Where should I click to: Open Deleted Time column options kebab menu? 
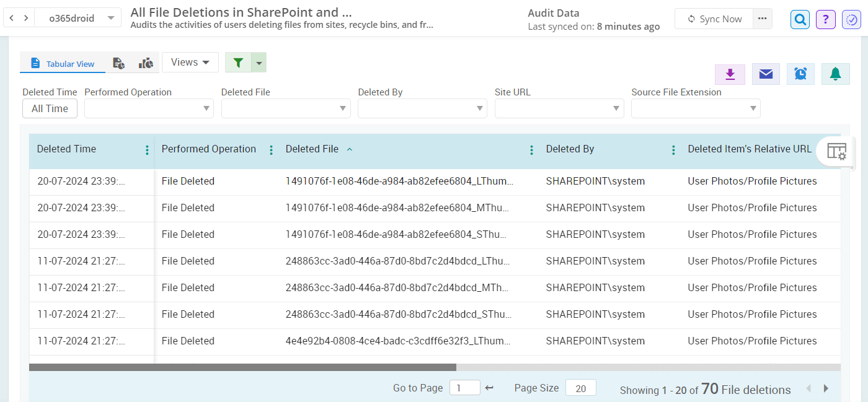pyautogui.click(x=147, y=149)
